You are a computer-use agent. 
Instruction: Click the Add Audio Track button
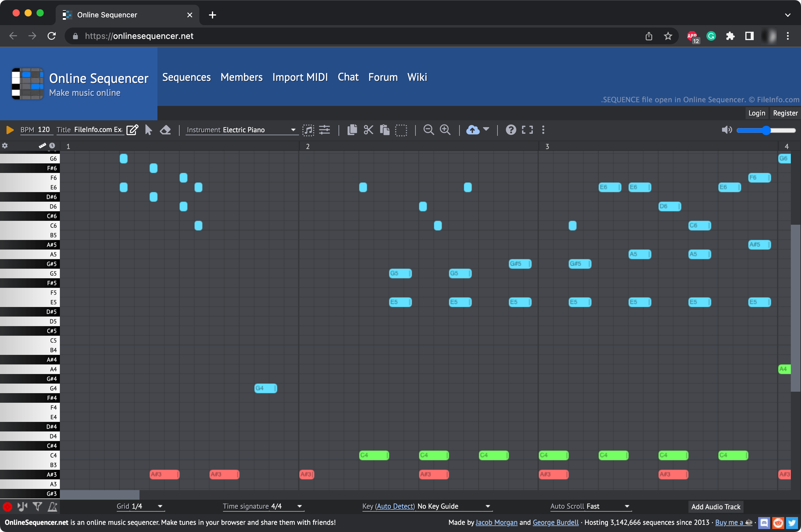pyautogui.click(x=715, y=507)
